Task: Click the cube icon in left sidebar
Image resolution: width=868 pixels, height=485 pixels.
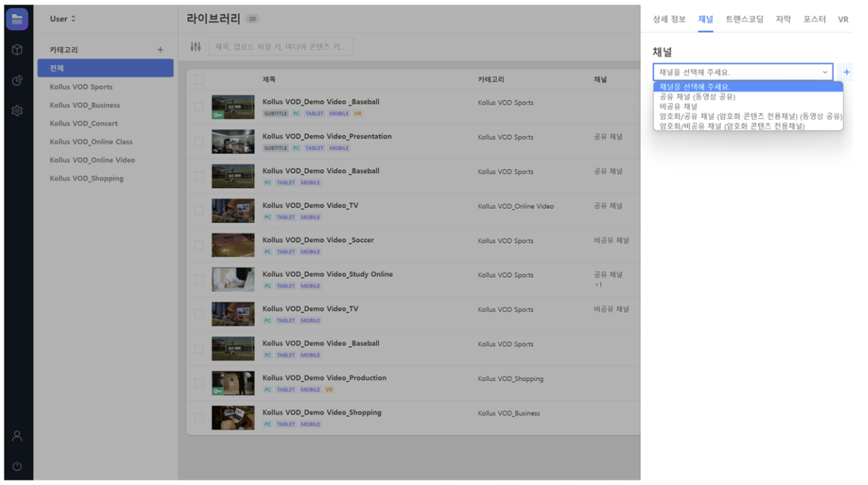Action: pos(17,50)
